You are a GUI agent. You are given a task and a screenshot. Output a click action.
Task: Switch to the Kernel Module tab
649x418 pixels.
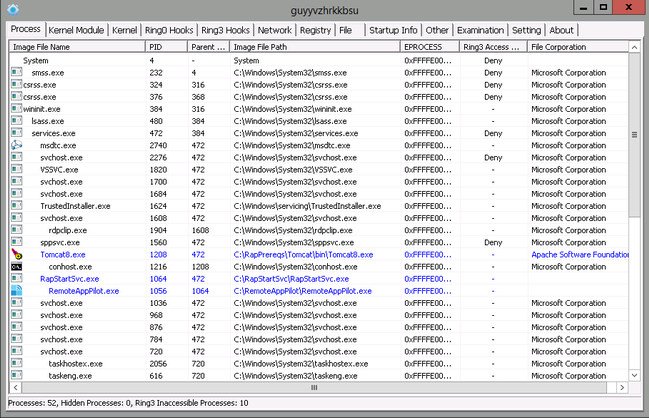tap(76, 30)
